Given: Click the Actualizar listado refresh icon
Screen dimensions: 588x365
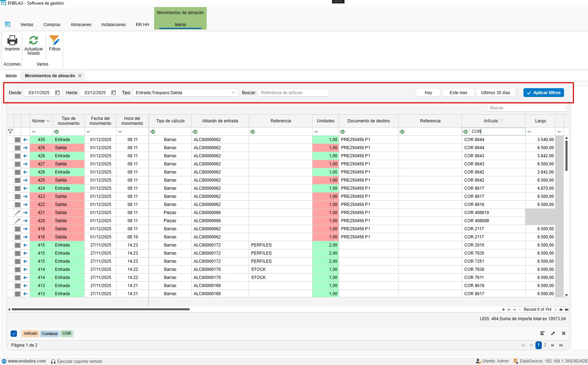Looking at the screenshot, I should [34, 40].
